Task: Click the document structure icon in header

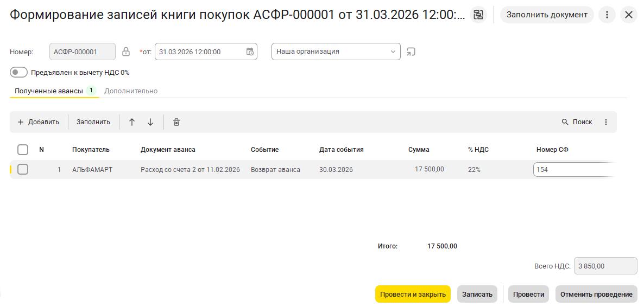Action: tap(478, 15)
